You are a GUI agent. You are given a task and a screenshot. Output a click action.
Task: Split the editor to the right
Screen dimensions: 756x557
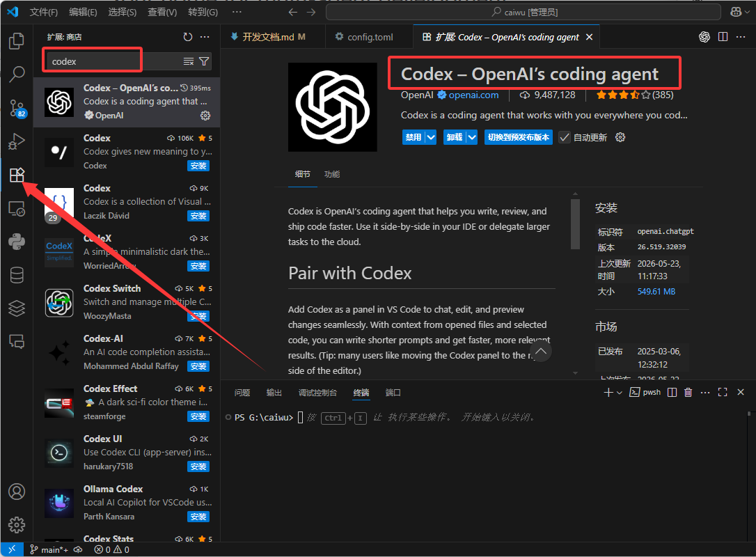pyautogui.click(x=723, y=37)
